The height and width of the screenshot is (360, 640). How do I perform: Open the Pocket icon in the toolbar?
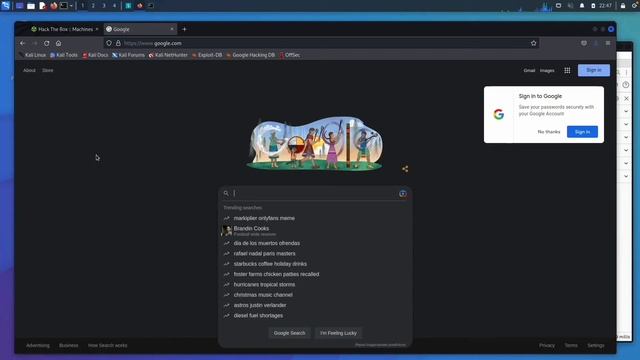click(x=584, y=43)
